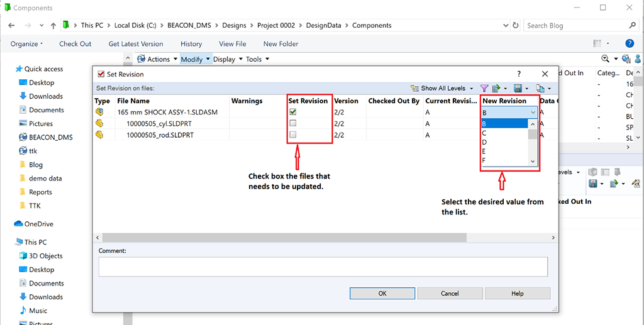Click the refresh icon beside address bar
644x325 pixels.
click(x=516, y=25)
